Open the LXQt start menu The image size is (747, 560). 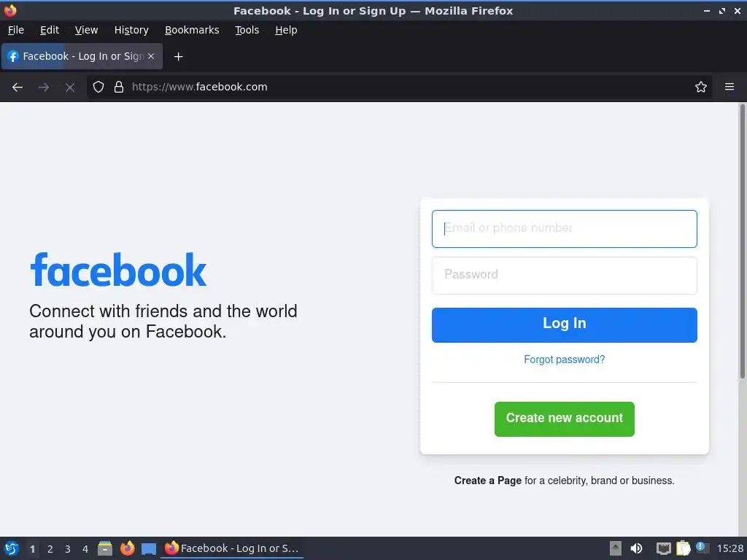12,548
